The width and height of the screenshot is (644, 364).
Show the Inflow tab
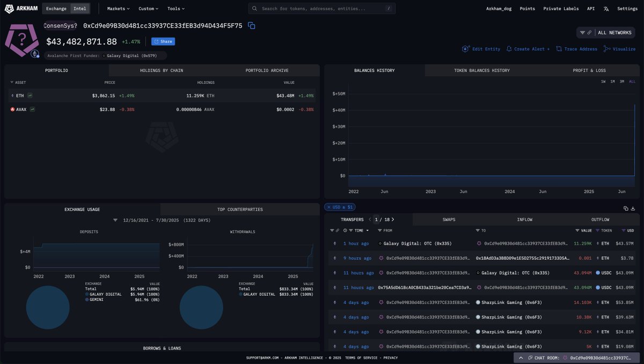tap(525, 220)
